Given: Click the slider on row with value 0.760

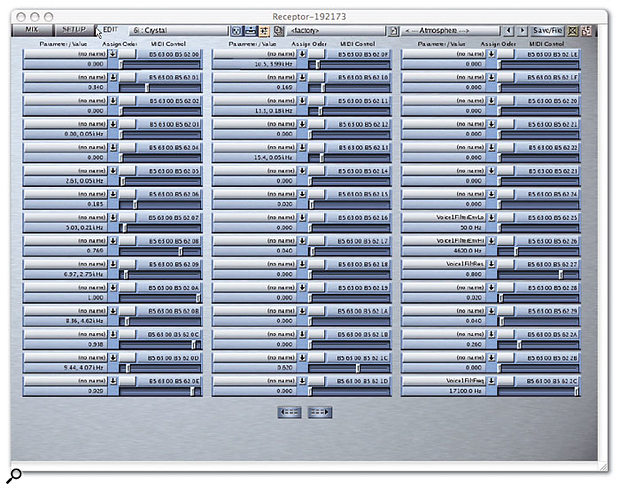Looking at the screenshot, I should 160,251.
